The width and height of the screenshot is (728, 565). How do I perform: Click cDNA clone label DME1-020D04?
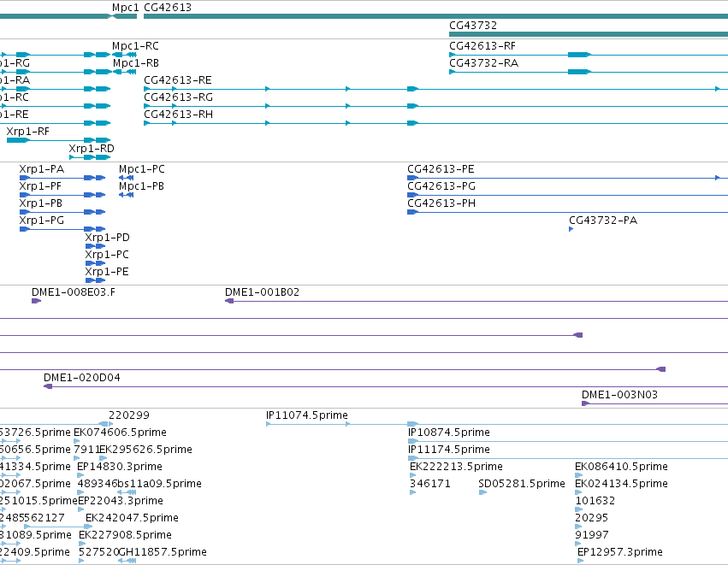click(82, 378)
